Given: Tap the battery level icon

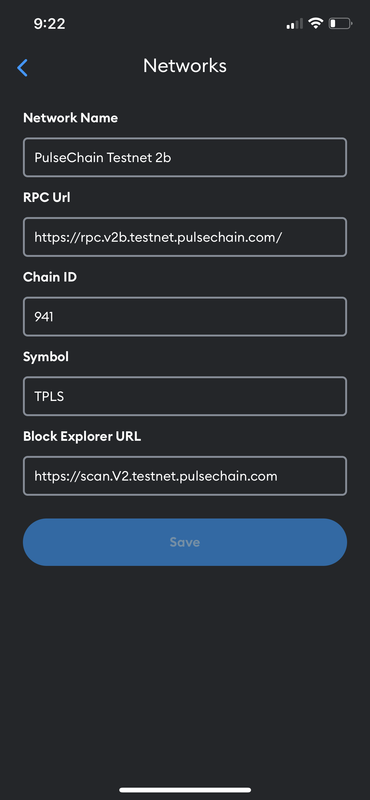Looking at the screenshot, I should [340, 23].
